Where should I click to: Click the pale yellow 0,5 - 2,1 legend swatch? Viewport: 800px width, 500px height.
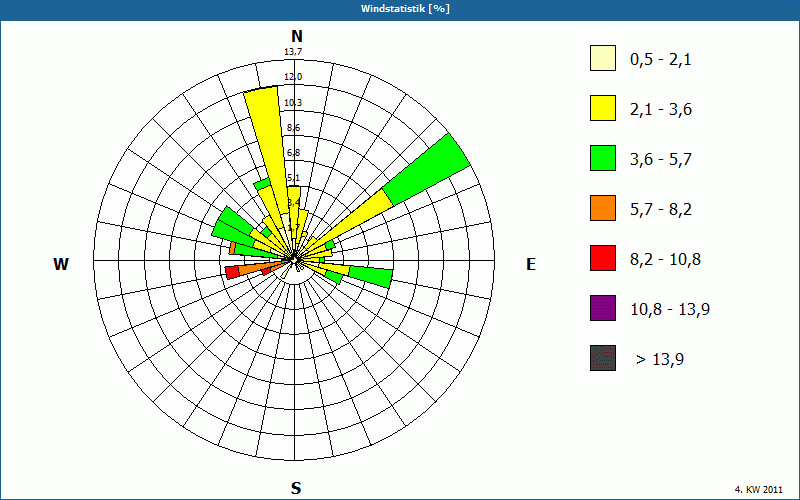click(603, 58)
